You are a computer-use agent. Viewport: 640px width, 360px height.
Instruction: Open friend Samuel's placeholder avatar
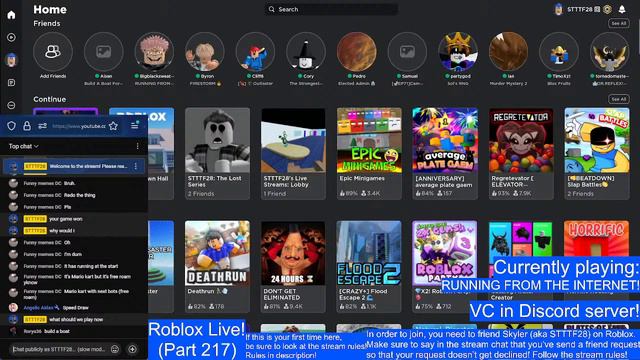tap(407, 52)
